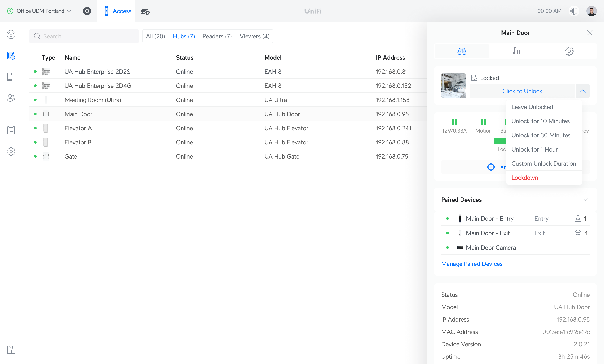This screenshot has height=364, width=604.
Task: Open the floor plan icon at sidebar bottom
Action: point(11,350)
